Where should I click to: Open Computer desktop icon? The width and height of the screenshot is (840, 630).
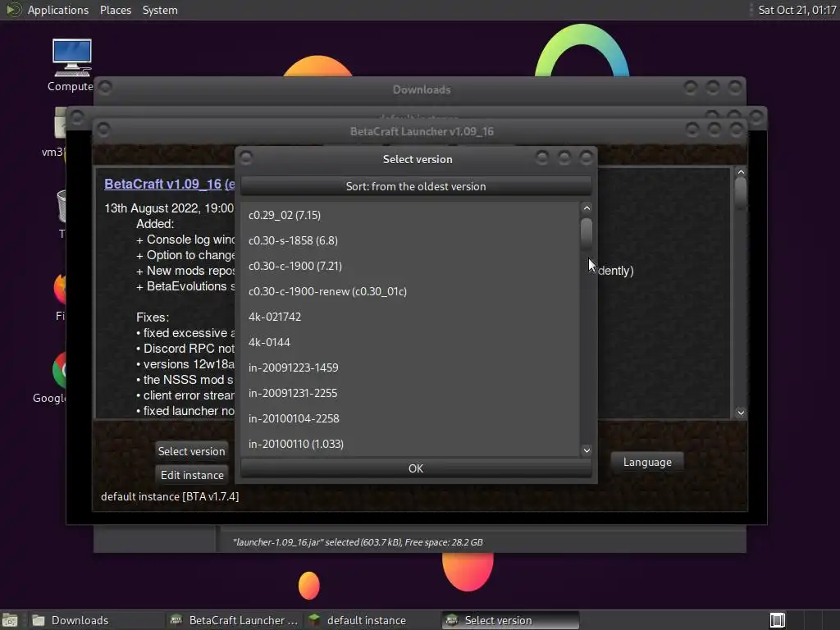pos(71,66)
